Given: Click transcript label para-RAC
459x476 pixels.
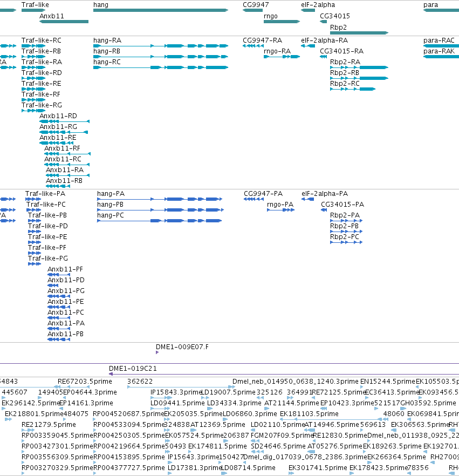Looking at the screenshot, I should [439, 40].
